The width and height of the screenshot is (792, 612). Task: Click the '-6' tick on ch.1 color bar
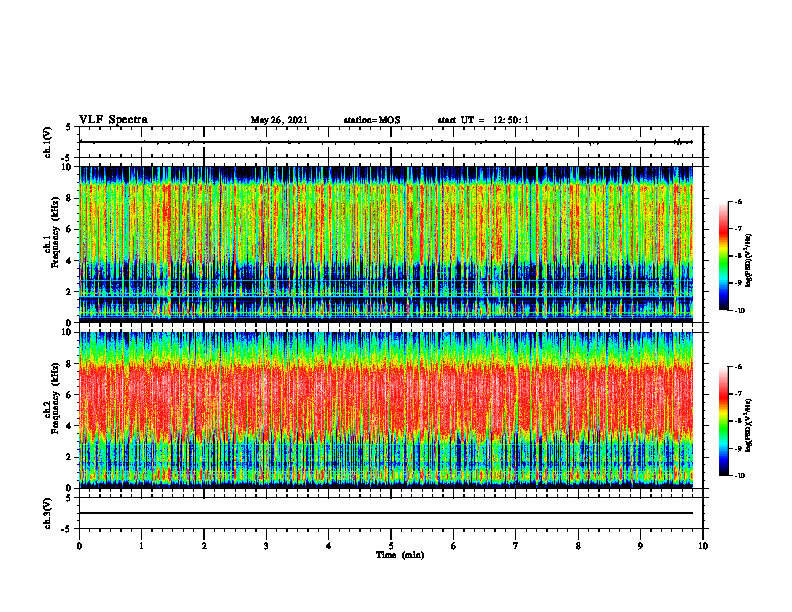pyautogui.click(x=739, y=201)
